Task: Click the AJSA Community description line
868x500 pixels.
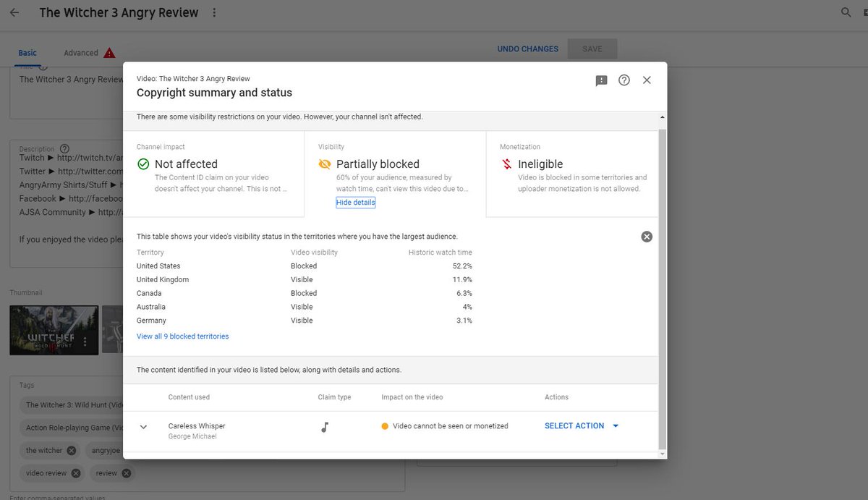Action: point(72,212)
